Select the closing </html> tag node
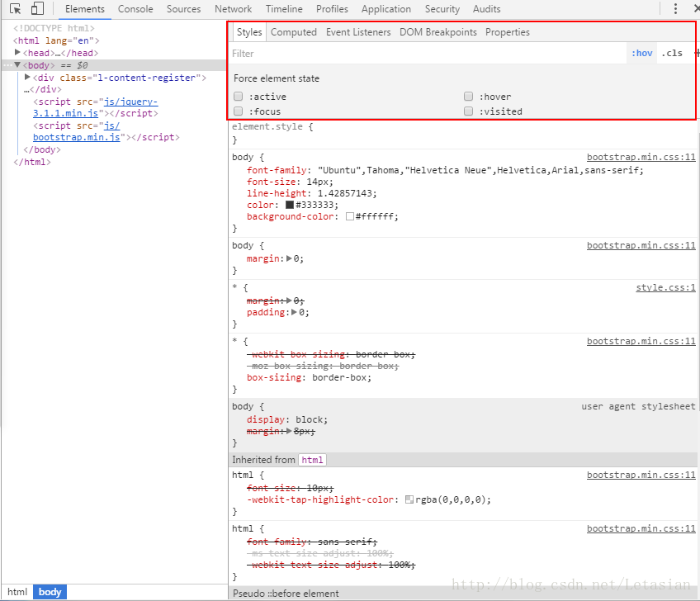The width and height of the screenshot is (700, 601). click(x=32, y=162)
